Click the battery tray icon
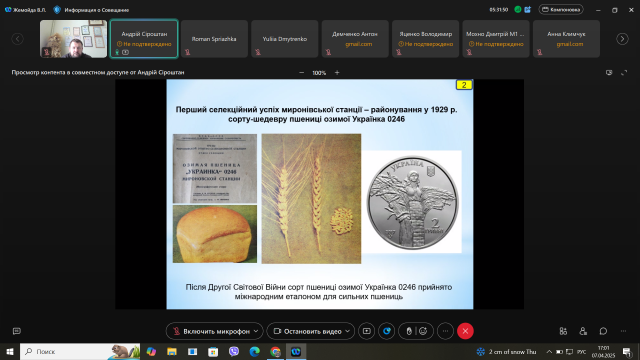 click(559, 351)
